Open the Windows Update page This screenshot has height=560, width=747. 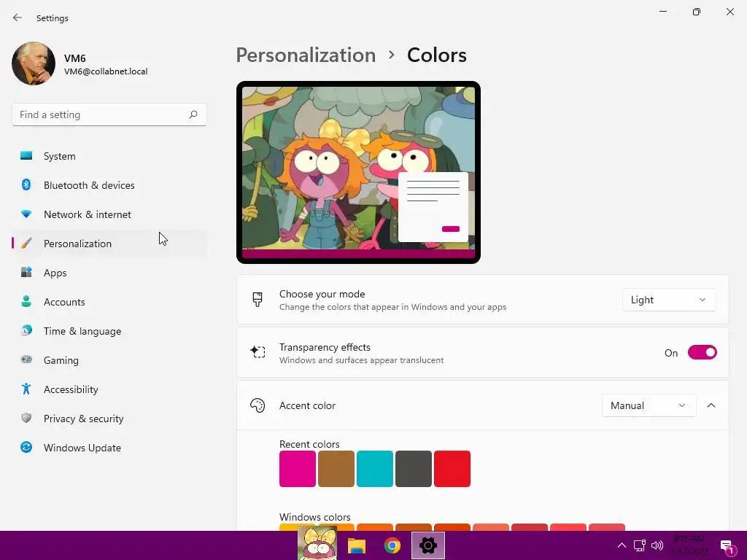(x=109, y=448)
